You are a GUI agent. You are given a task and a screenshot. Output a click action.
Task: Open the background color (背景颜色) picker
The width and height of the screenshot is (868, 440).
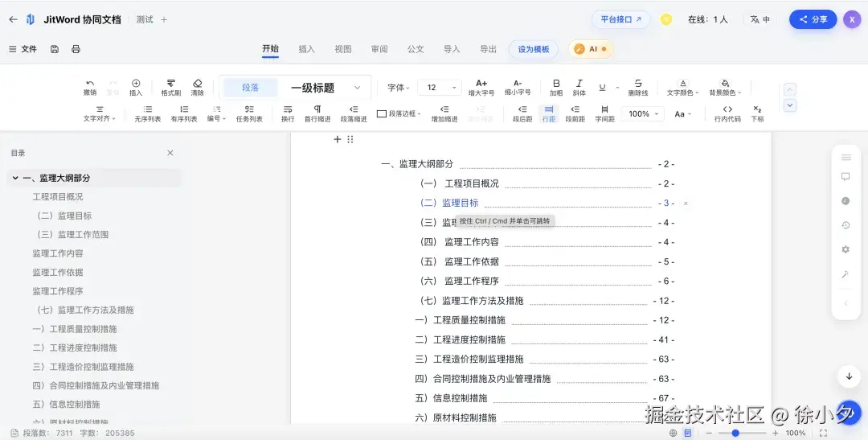[x=725, y=88]
